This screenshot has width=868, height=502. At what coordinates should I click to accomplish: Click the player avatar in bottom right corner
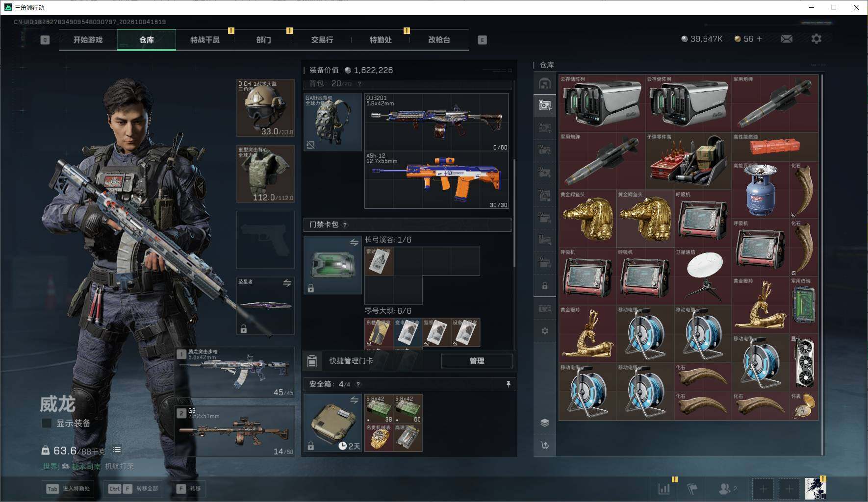click(x=816, y=489)
